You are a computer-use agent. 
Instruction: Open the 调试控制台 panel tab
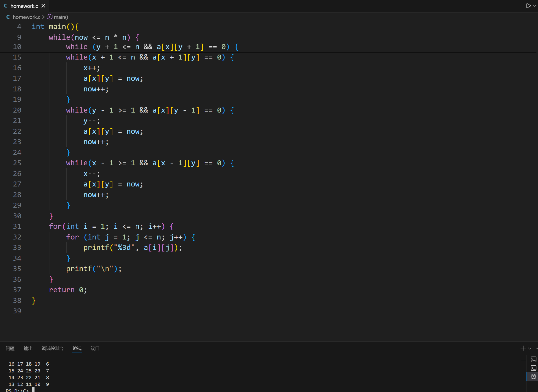coord(53,348)
